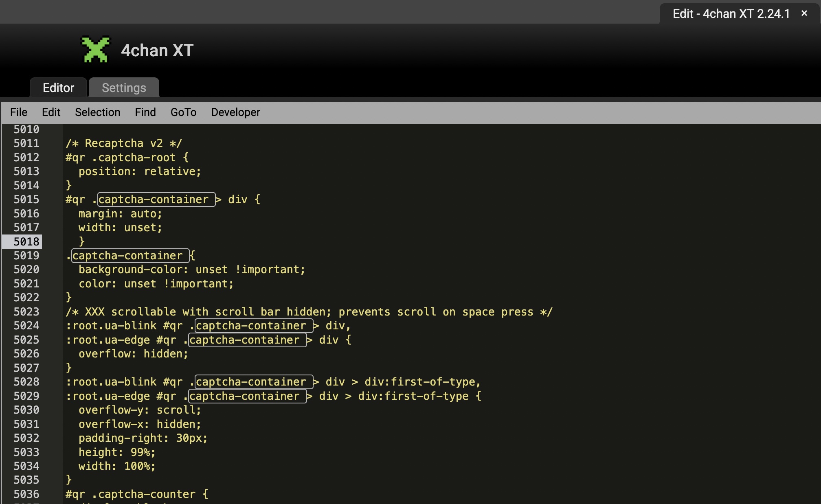Click line number 5023 in the gutter
This screenshot has width=821, height=504.
coord(26,312)
